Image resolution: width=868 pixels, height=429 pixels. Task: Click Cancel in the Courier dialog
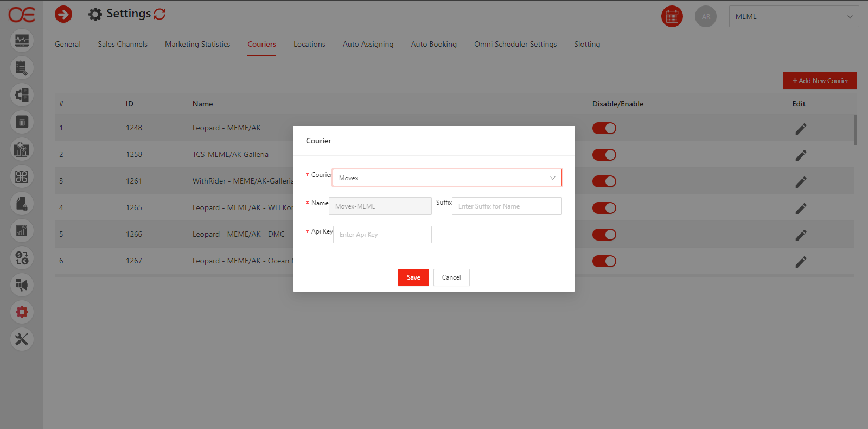pos(451,277)
